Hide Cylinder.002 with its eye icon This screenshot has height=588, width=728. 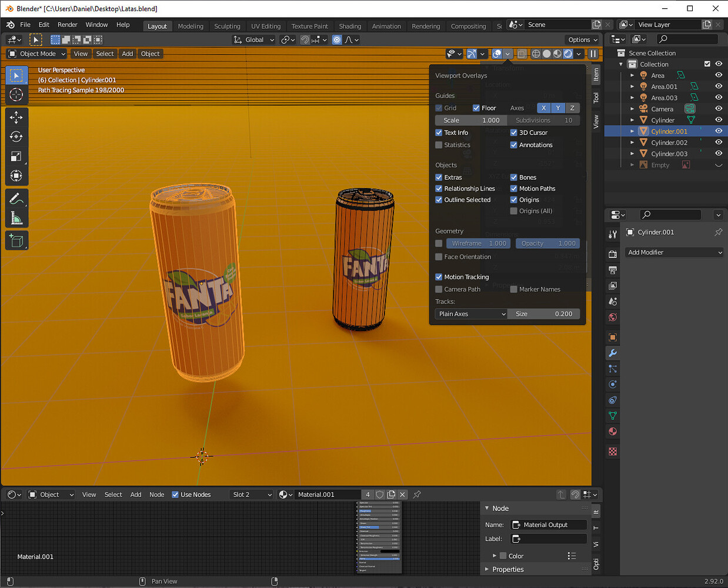point(719,142)
